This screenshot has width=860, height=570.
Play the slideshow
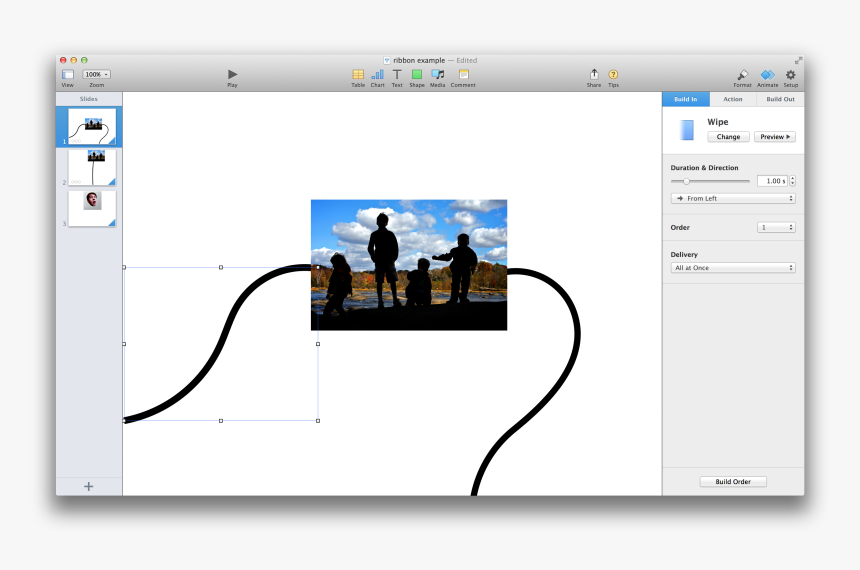coord(233,74)
